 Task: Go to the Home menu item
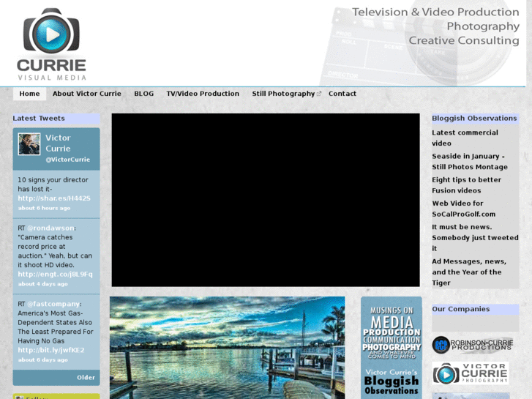[29, 94]
